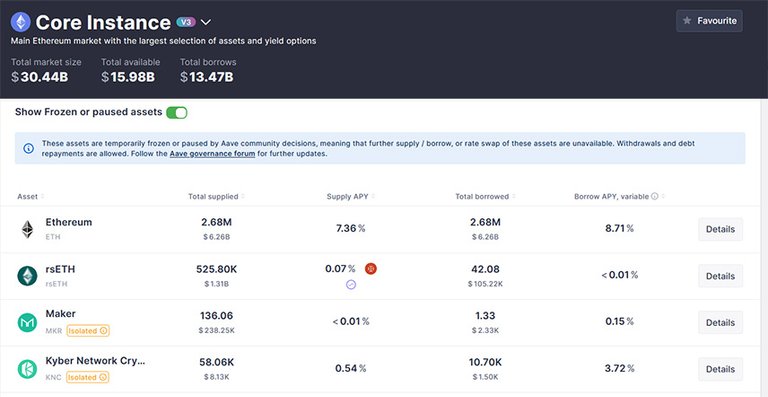This screenshot has height=397, width=768.
Task: Click Kyber Network borrow APY 3.72%
Action: click(x=620, y=369)
